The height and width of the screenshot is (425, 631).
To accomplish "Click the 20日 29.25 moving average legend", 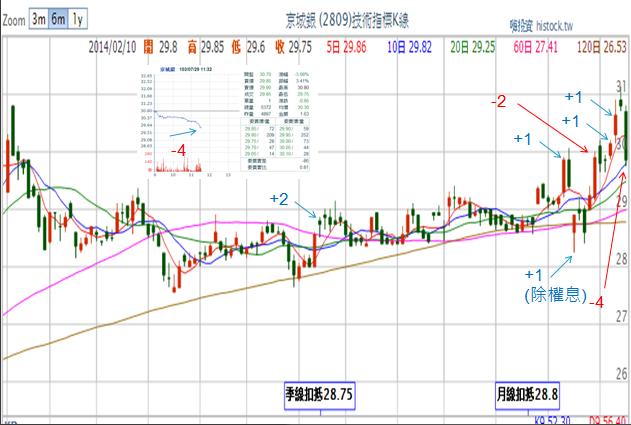I will coord(473,46).
